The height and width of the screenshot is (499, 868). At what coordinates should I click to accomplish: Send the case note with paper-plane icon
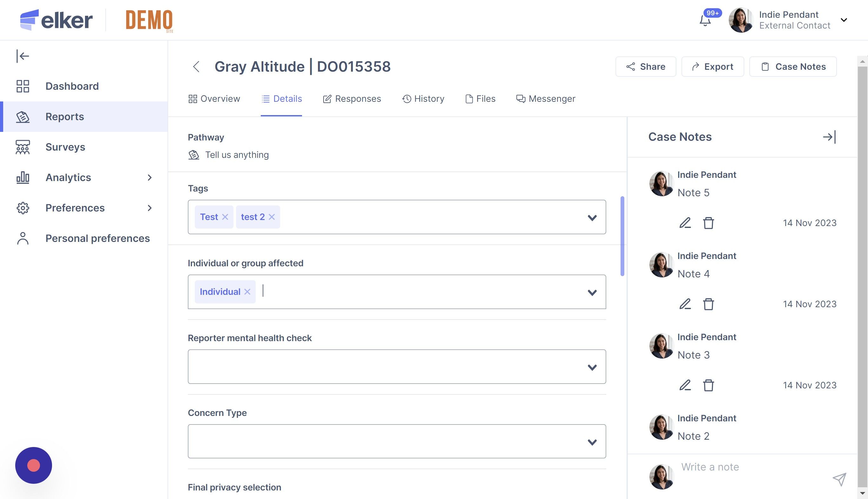[x=839, y=479]
